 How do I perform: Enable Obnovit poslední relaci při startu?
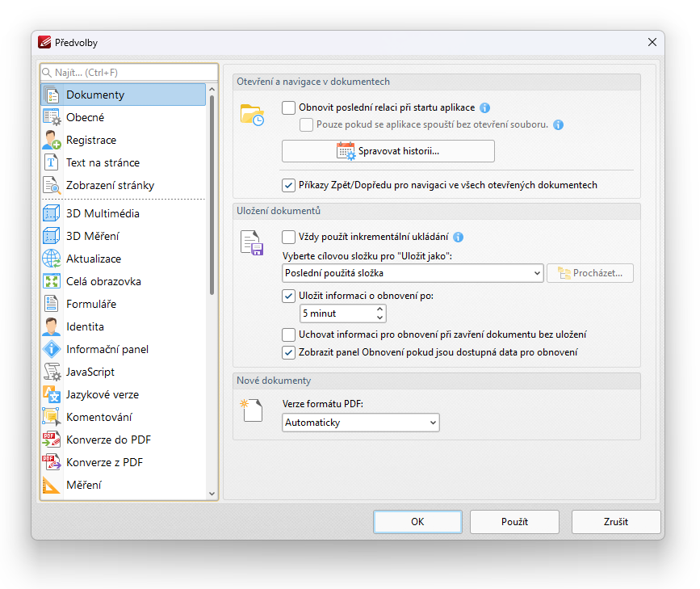click(x=289, y=107)
